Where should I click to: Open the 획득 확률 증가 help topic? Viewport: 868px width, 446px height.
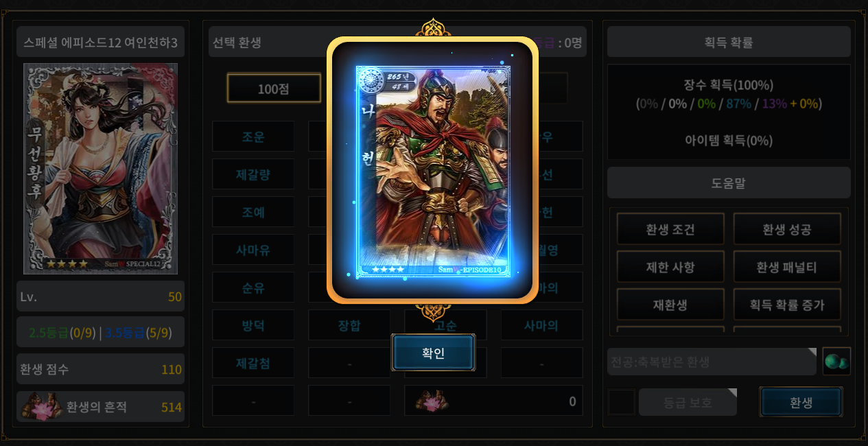tap(787, 305)
